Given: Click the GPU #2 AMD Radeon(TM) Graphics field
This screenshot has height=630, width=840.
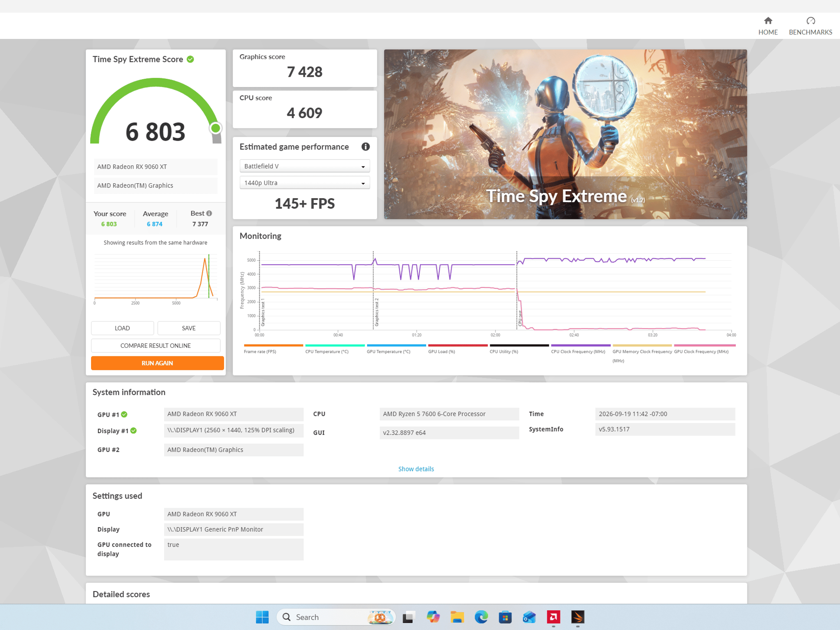Looking at the screenshot, I should click(x=234, y=450).
